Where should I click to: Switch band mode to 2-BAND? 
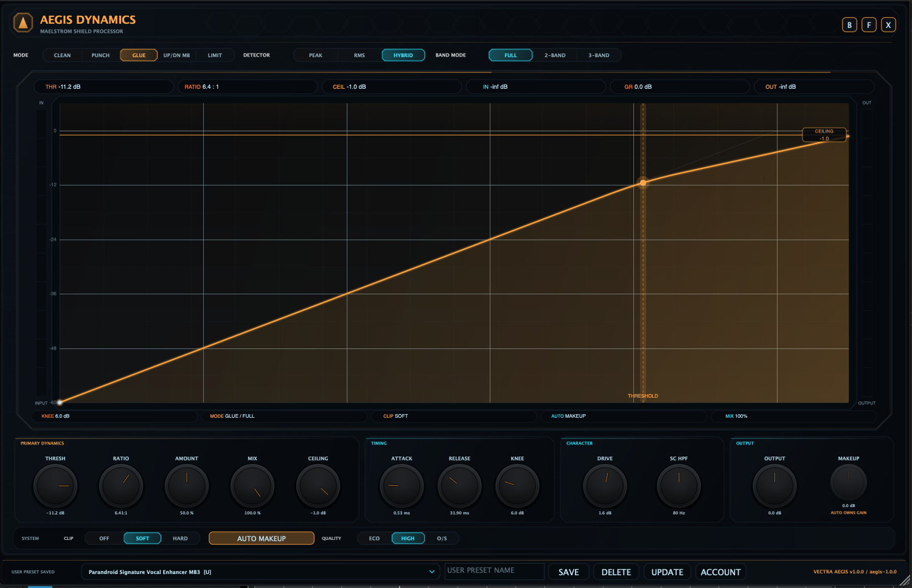pyautogui.click(x=555, y=55)
